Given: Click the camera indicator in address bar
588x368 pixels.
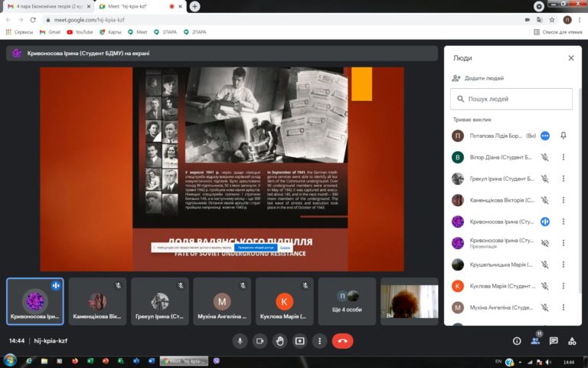Looking at the screenshot, I should point(528,20).
